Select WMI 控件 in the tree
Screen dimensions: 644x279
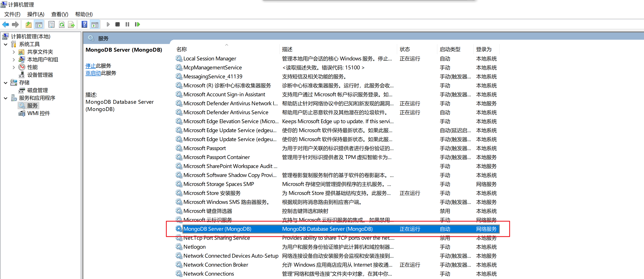pyautogui.click(x=39, y=113)
